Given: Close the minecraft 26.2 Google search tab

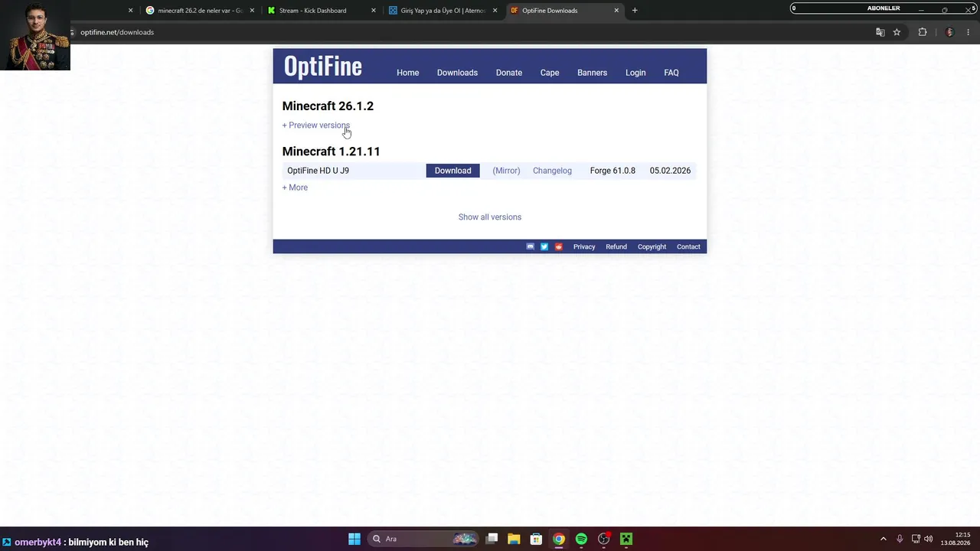Looking at the screenshot, I should pyautogui.click(x=252, y=11).
